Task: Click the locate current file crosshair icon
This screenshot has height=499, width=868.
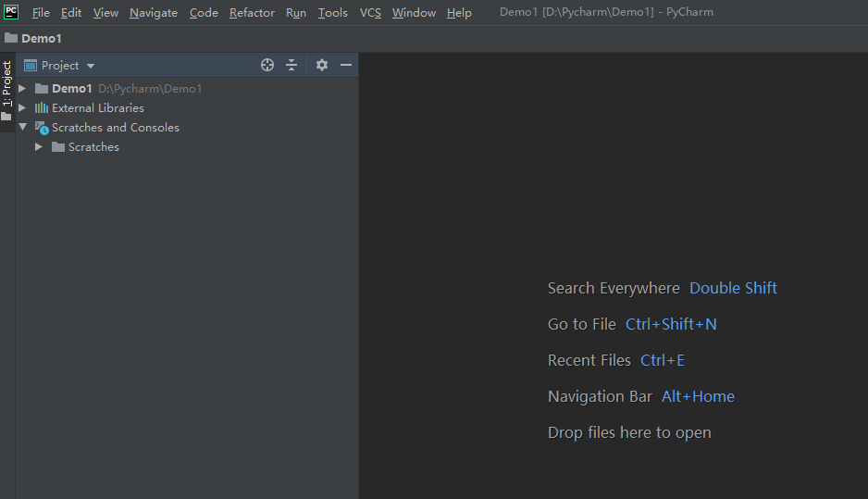Action: 267,66
